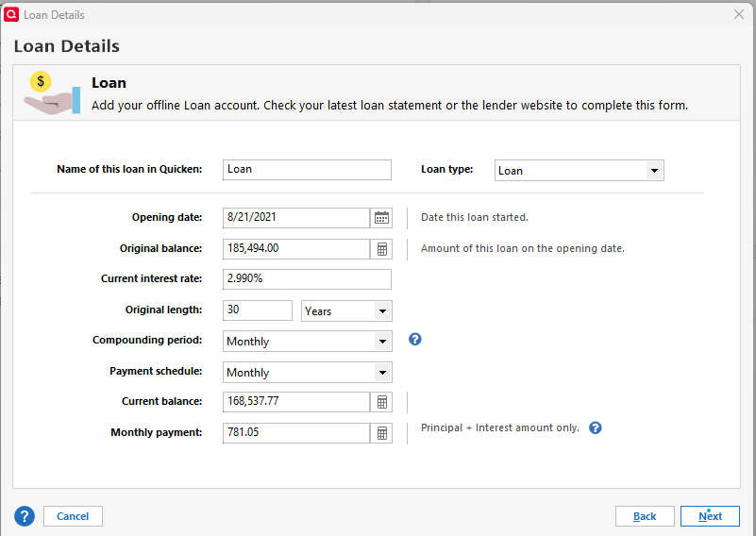Select the Monthly payment amount field

(x=296, y=433)
